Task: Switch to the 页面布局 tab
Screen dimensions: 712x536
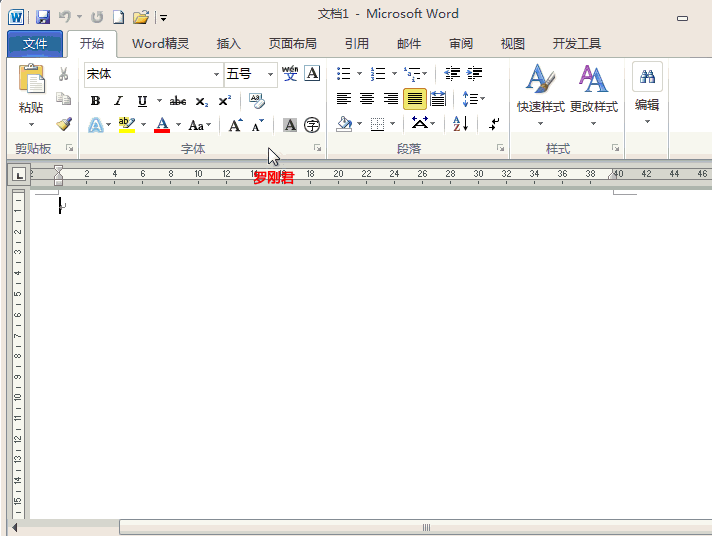Action: point(293,44)
